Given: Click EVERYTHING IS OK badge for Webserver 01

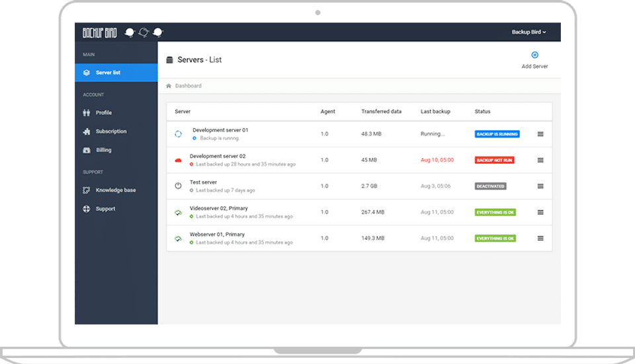Looking at the screenshot, I should [x=495, y=238].
